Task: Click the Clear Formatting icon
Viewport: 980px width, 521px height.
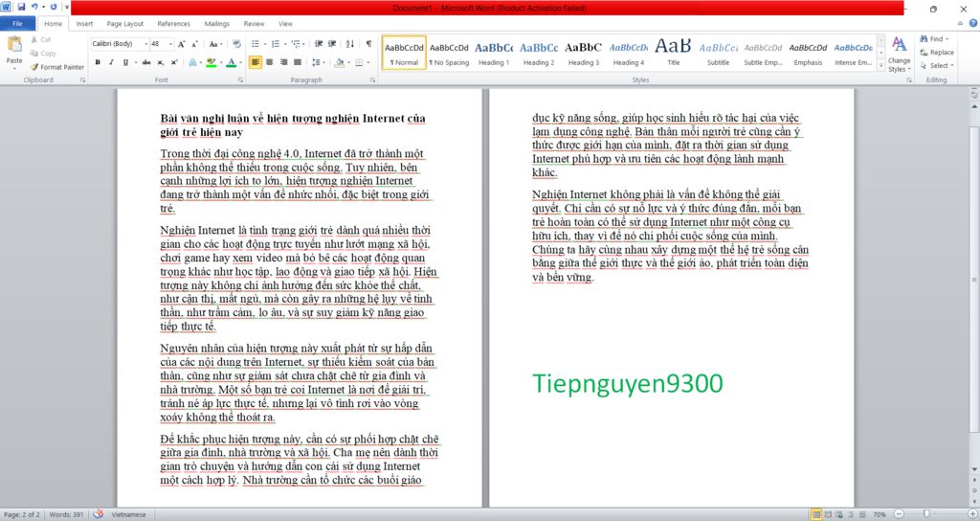Action: 236,44
